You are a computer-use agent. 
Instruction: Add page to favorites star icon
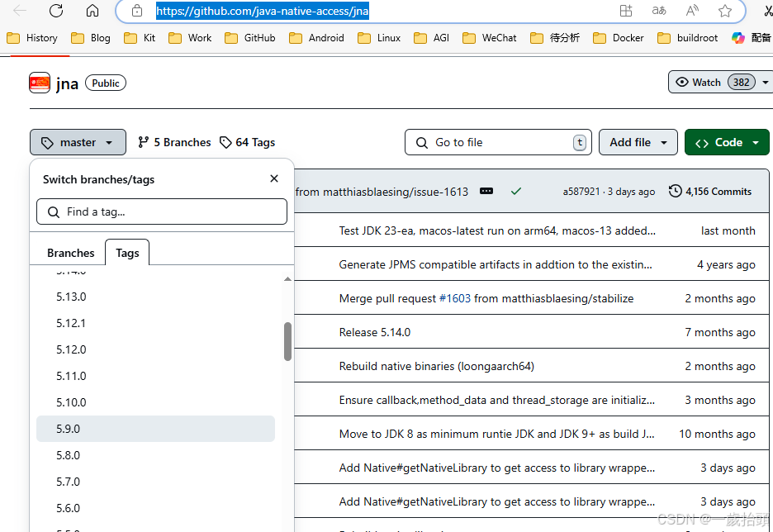[725, 11]
